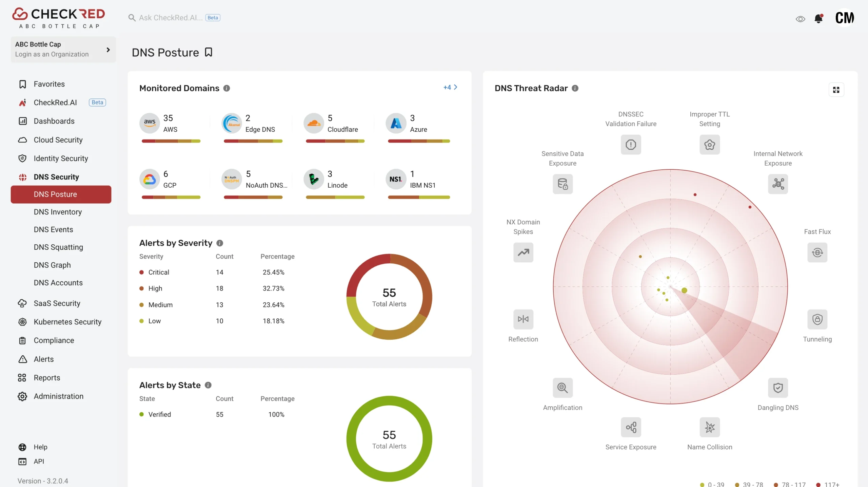
Task: Go to DNS Squatting page
Action: coord(58,247)
